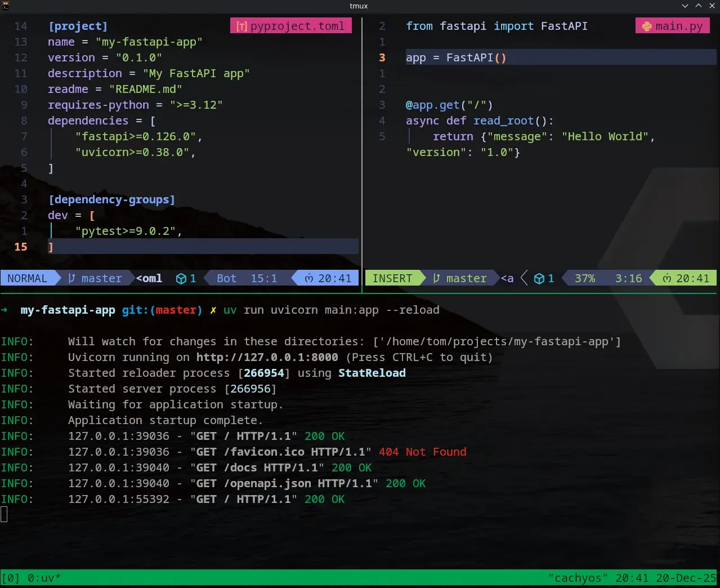The width and height of the screenshot is (720, 588).
Task: Click the 37% scroll position indicator
Action: tap(584, 278)
